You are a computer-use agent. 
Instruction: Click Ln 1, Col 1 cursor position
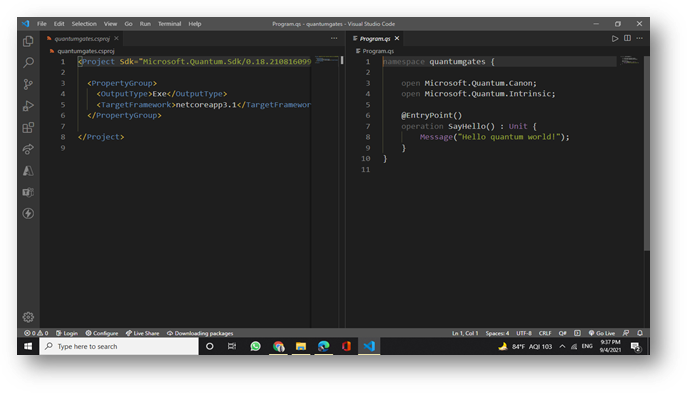click(x=465, y=333)
